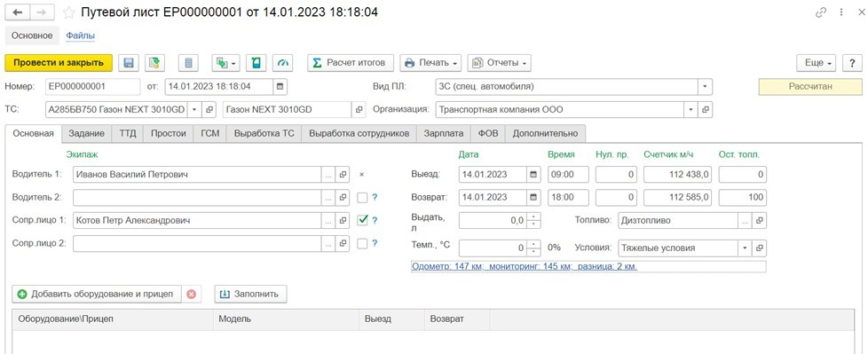Open the Одометр monitoring difference link
868x354 pixels.
coord(525,266)
